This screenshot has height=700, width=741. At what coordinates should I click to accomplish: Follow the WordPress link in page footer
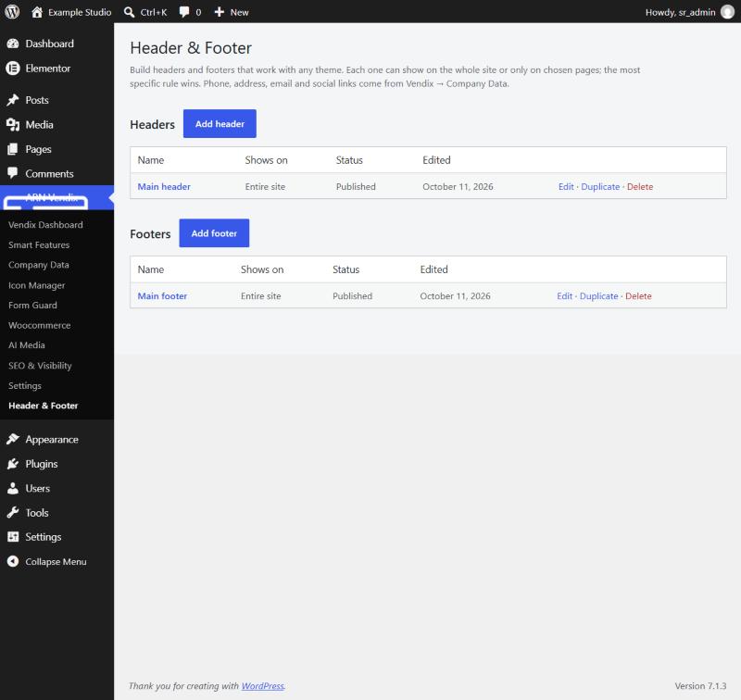point(263,686)
